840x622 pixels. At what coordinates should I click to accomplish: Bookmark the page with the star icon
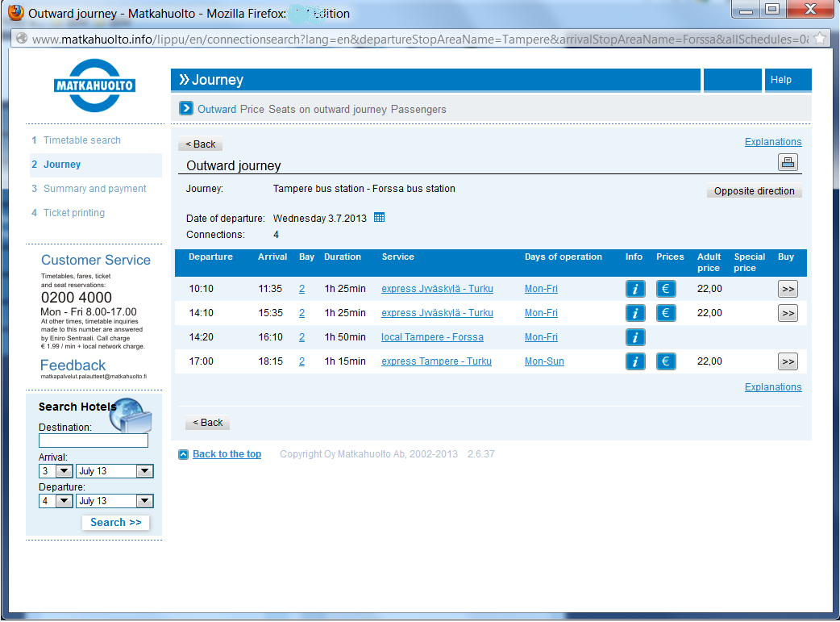tap(820, 38)
